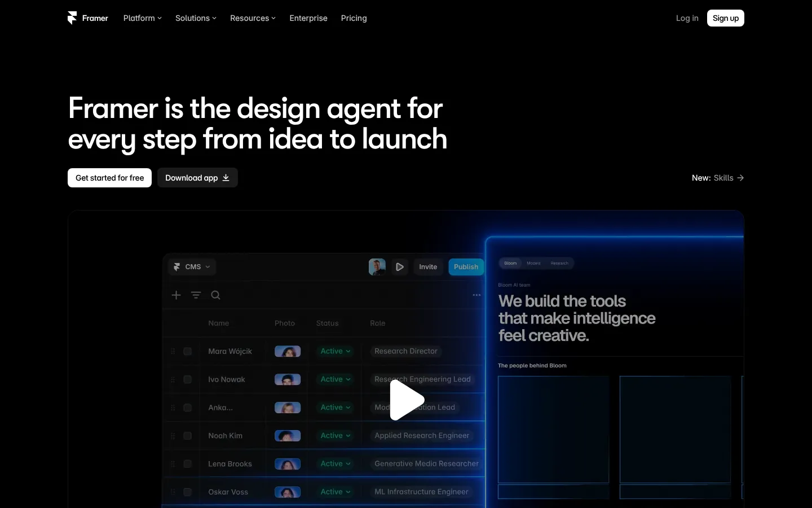Click the Framer logo icon in navbar
The image size is (812, 508).
click(72, 18)
